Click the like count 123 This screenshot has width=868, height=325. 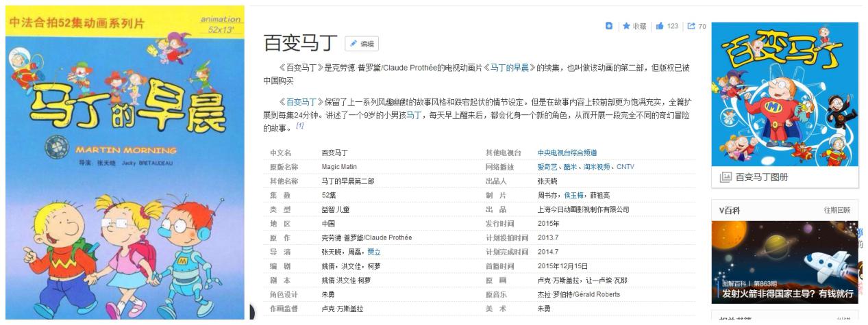pos(673,26)
